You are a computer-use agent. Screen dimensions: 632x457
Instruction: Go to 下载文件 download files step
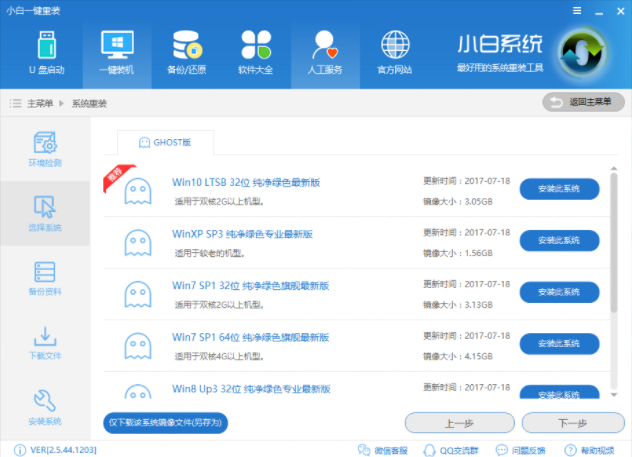[45, 343]
